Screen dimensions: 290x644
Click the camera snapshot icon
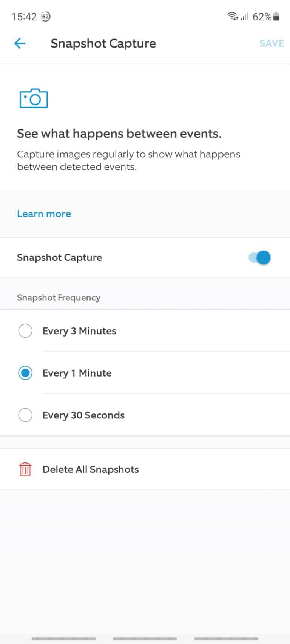34,98
